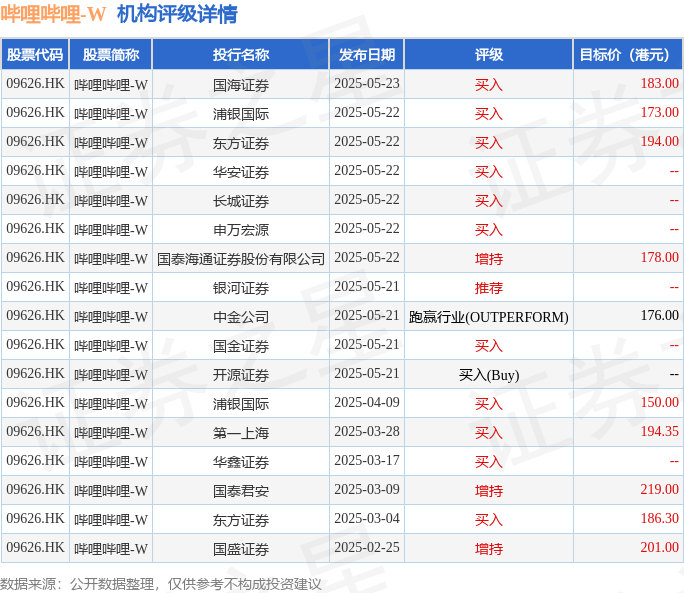
Task: Click the 投行名称 column header
Action: (241, 55)
